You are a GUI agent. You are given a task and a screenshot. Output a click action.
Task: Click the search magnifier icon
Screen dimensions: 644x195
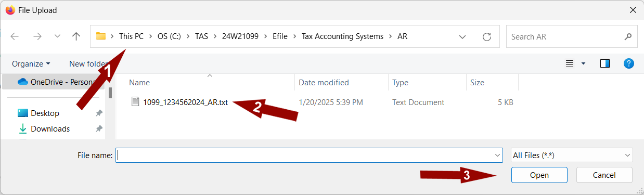click(x=627, y=37)
